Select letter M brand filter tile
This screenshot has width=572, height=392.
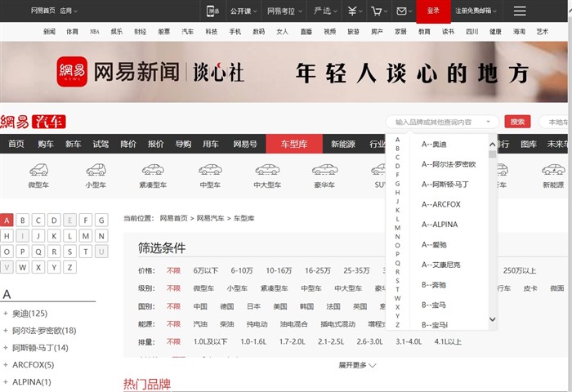point(86,236)
